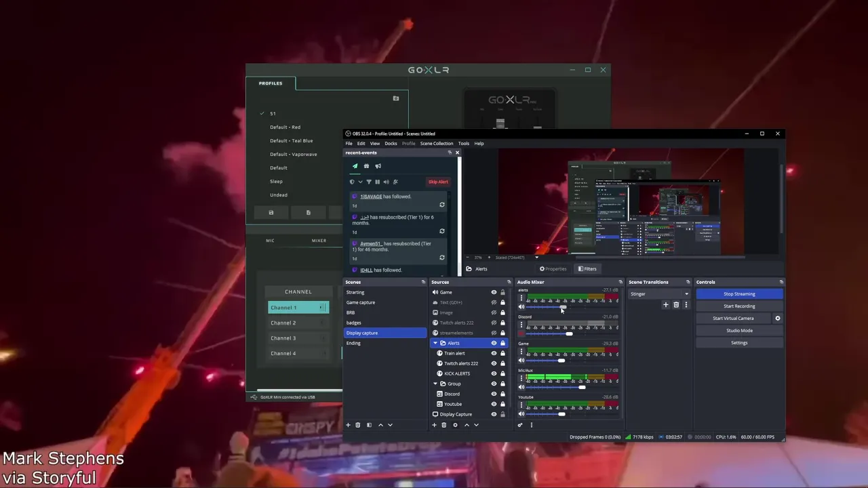This screenshot has width=868, height=488.
Task: Pop out the Controls dock
Action: pos(781,282)
